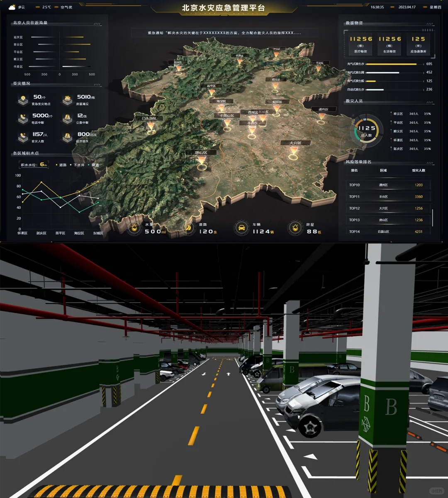This screenshot has width=448, height=498.
Task: Click the 海淀区 map marker
Action: 221,109
